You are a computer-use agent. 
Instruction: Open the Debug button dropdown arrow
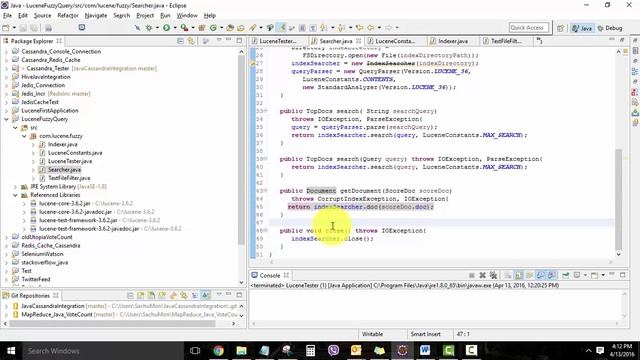click(157, 28)
